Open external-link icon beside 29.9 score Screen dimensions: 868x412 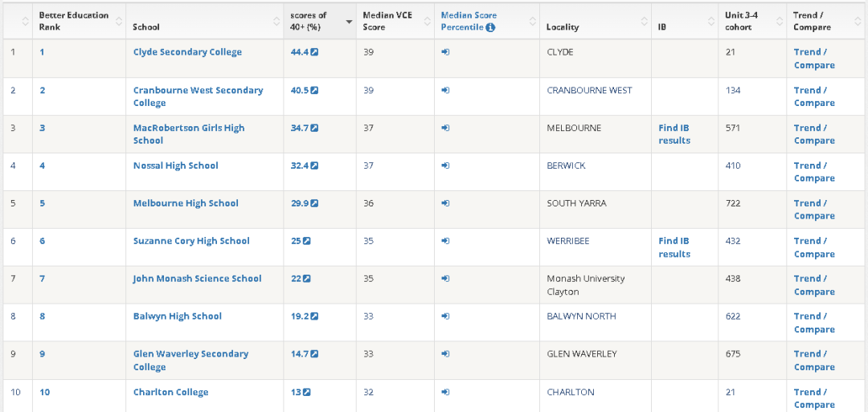pyautogui.click(x=314, y=203)
